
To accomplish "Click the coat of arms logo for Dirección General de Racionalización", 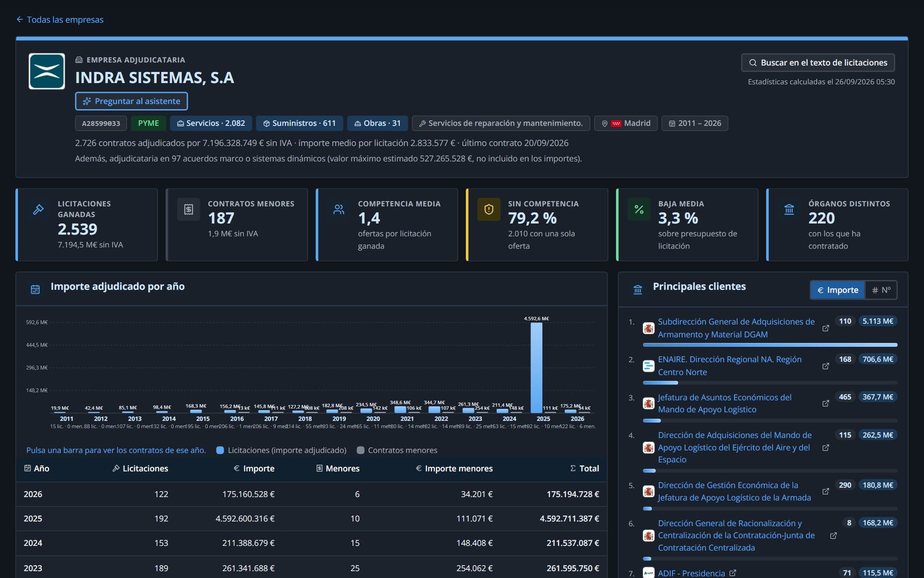I will click(x=649, y=536).
